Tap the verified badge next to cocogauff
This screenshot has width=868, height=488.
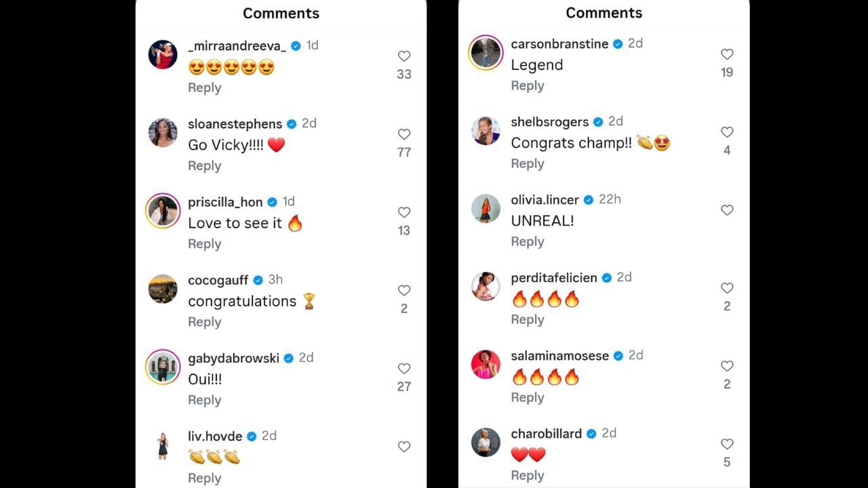pos(258,279)
